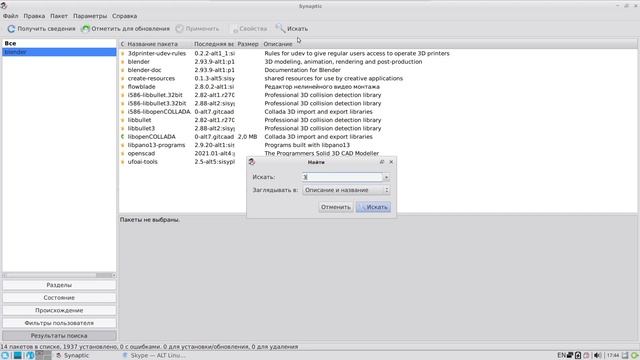
Task: Sort by Размер column header
Action: tap(248, 44)
